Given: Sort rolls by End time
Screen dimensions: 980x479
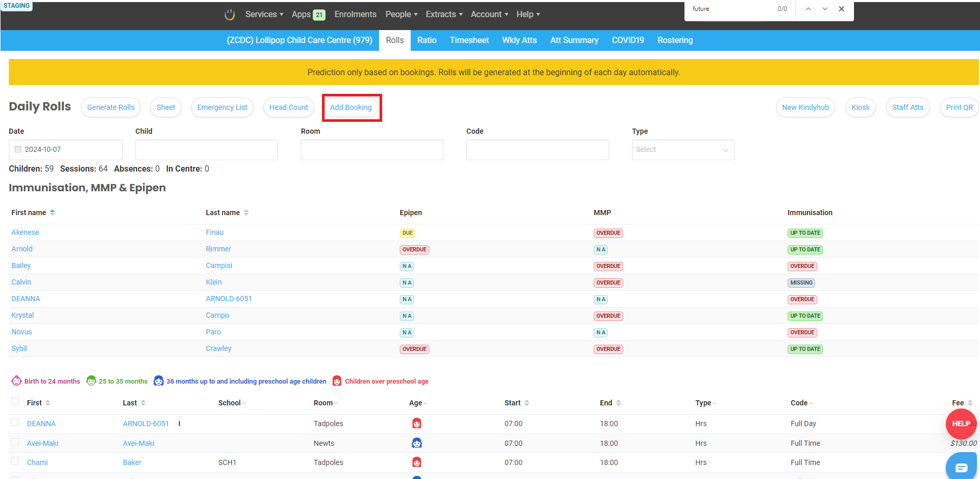Looking at the screenshot, I should [x=619, y=403].
